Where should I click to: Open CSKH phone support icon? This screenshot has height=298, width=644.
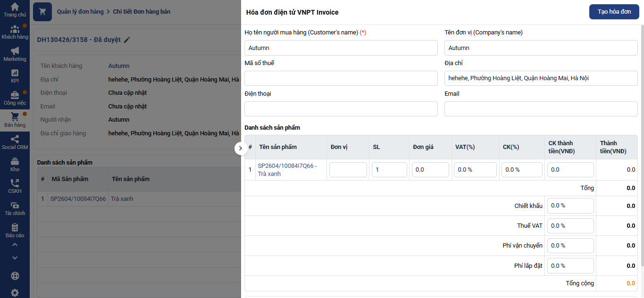click(x=15, y=183)
